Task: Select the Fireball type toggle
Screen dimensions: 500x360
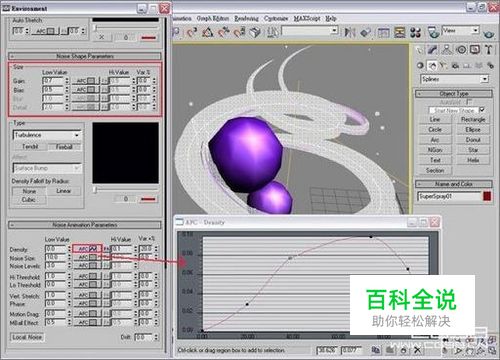Action: tap(64, 147)
